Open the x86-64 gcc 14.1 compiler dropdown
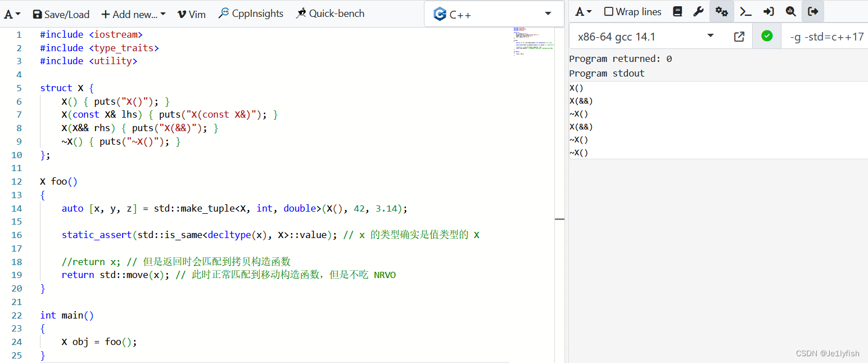 point(641,35)
